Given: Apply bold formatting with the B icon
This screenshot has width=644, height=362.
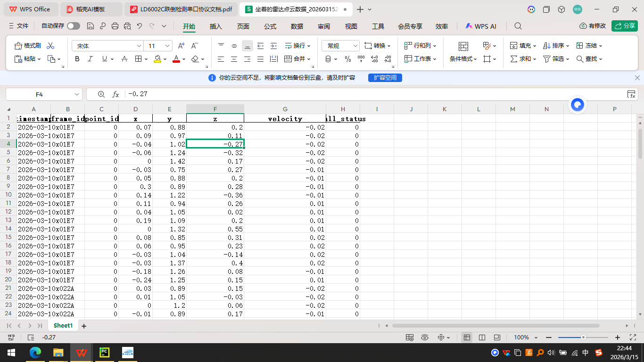Looking at the screenshot, I should click(77, 59).
